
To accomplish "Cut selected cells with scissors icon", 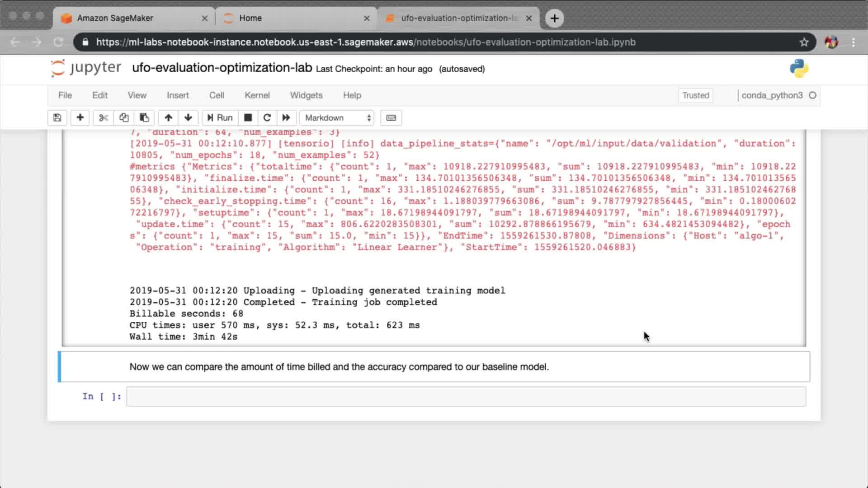I will point(104,118).
